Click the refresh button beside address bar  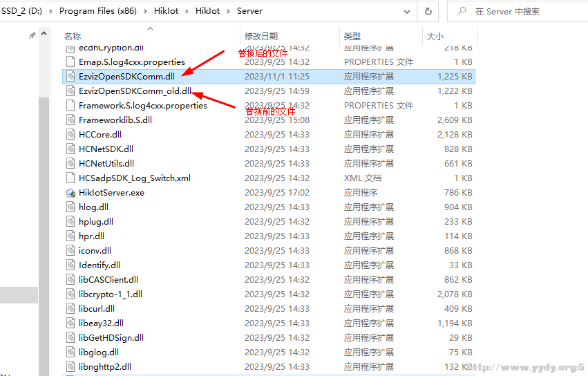tap(428, 12)
